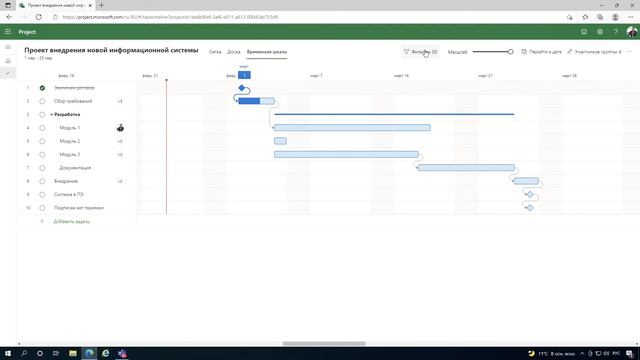Mark Разработка as complete
This screenshot has width=640, height=360.
(x=42, y=115)
